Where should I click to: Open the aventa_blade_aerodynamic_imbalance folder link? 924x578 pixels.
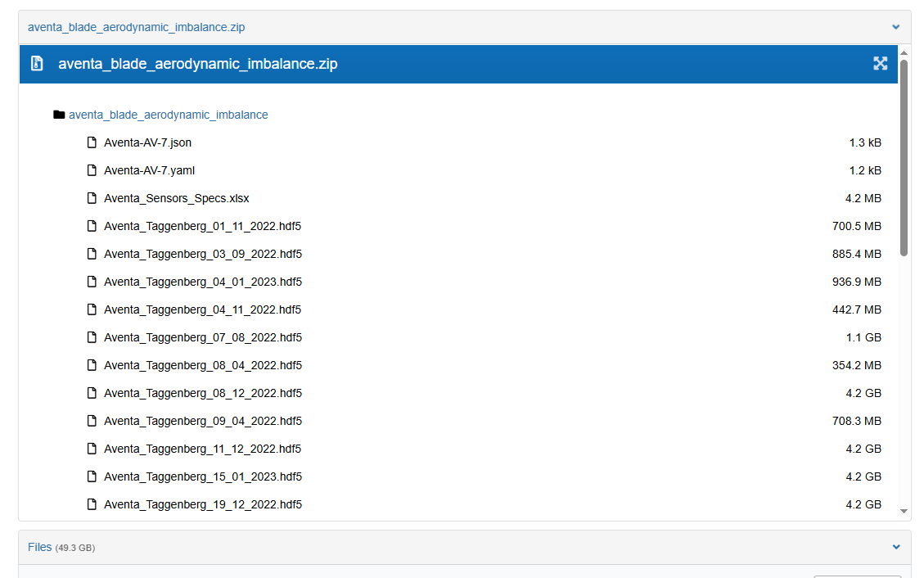[169, 115]
